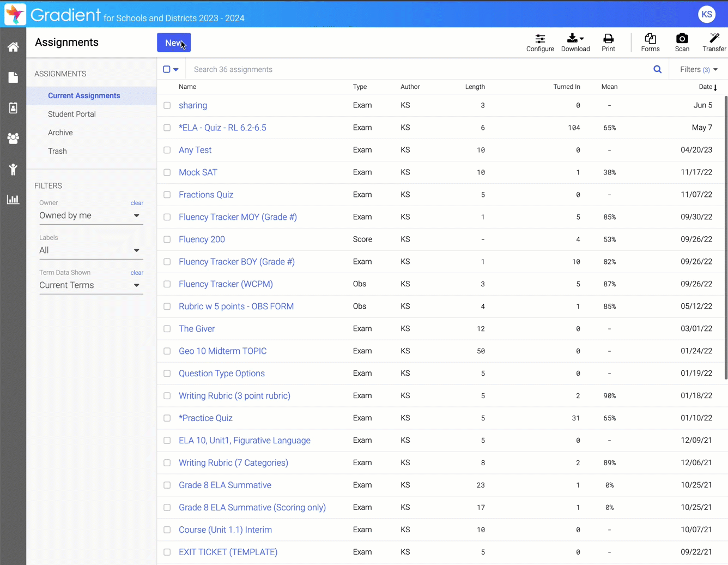The image size is (728, 565).
Task: Open the Owner 'Owned by me' dropdown
Action: (x=91, y=215)
